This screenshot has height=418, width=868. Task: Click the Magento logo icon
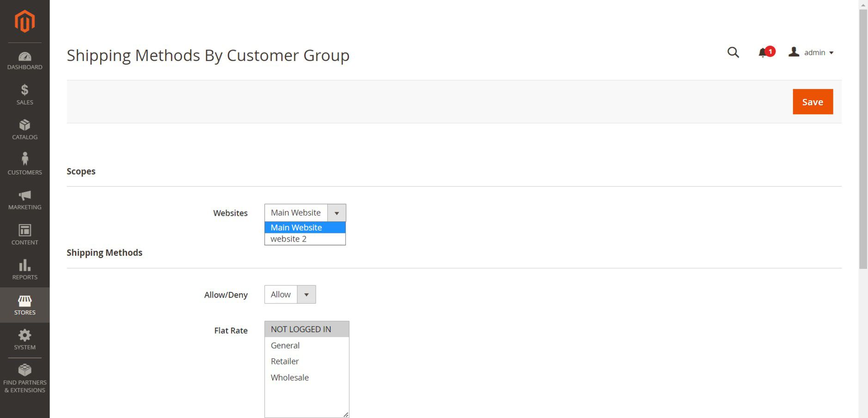[24, 21]
